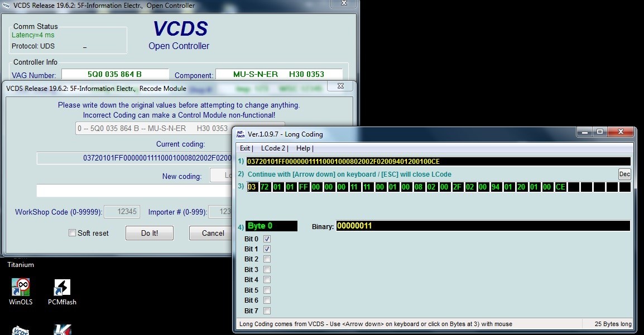Click the New coding input field
The image size is (644, 335).
134,191
